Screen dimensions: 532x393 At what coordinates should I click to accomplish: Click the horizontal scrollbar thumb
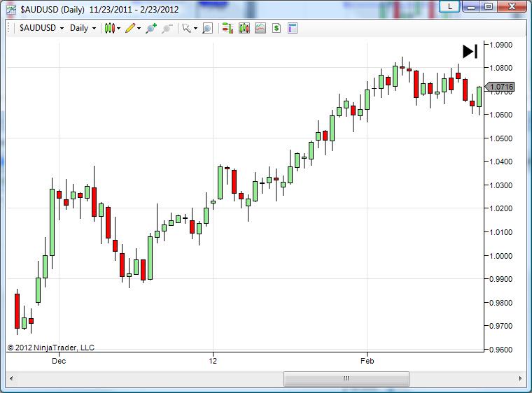(346, 378)
